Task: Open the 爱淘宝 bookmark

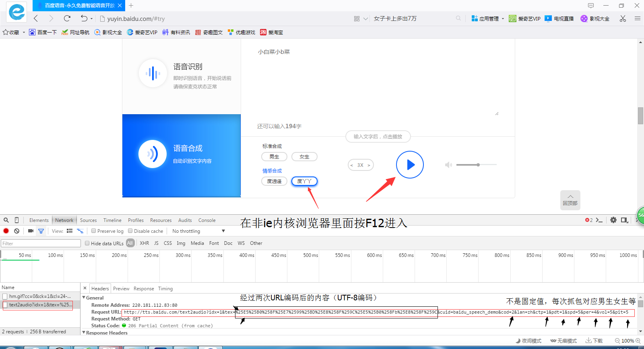Action: [x=271, y=32]
